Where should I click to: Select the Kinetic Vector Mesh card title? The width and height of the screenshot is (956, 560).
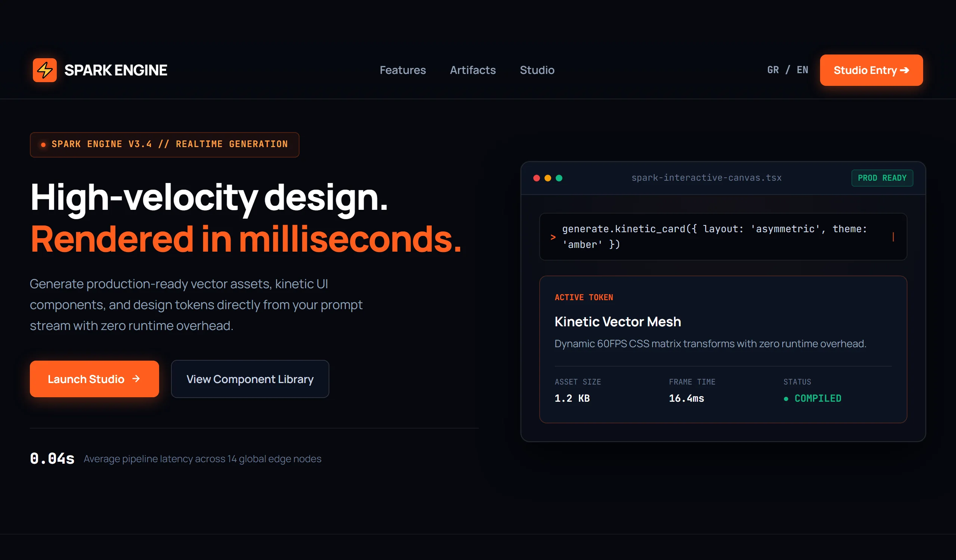618,321
